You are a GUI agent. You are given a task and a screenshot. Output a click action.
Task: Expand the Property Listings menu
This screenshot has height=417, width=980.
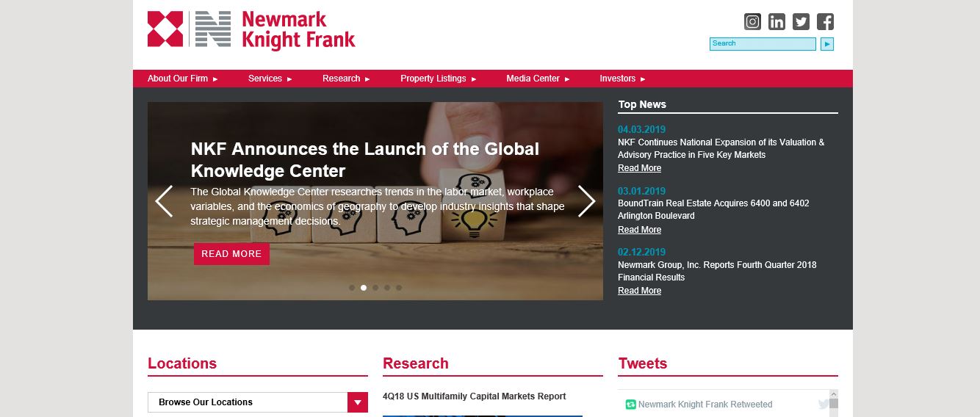click(438, 79)
